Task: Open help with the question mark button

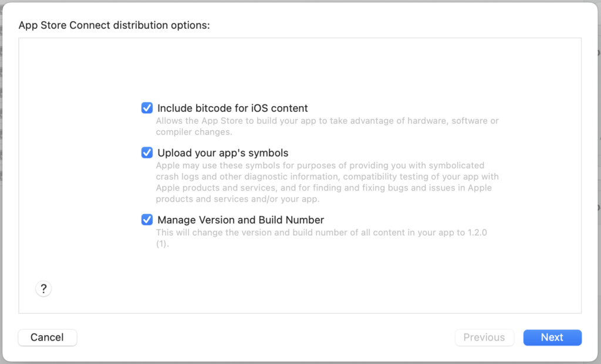Action: [43, 288]
